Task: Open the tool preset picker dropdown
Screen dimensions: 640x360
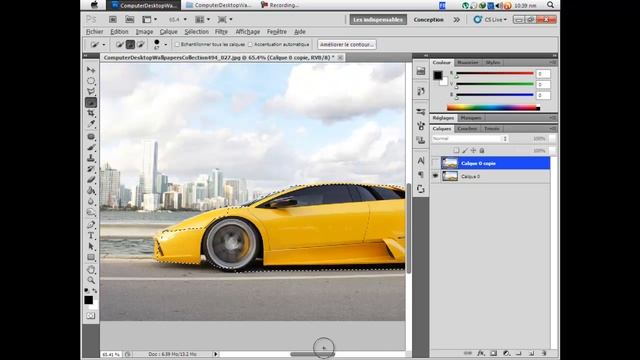Action: (x=103, y=44)
